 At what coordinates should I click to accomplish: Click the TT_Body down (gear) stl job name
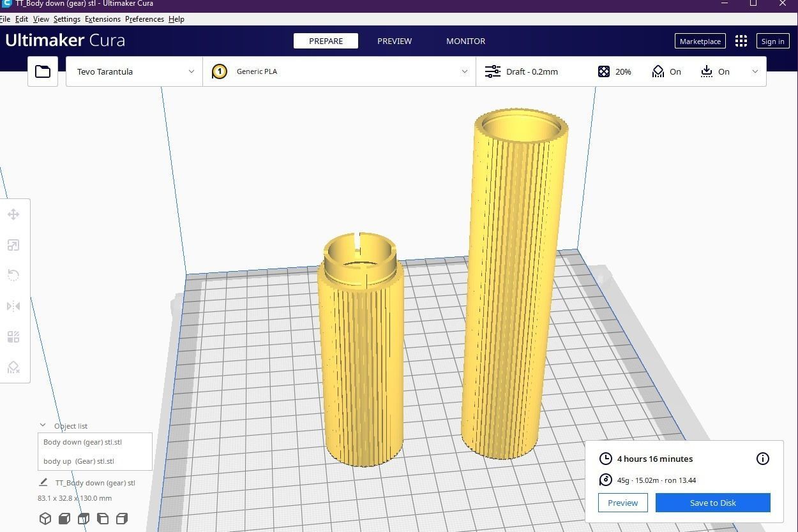point(95,483)
